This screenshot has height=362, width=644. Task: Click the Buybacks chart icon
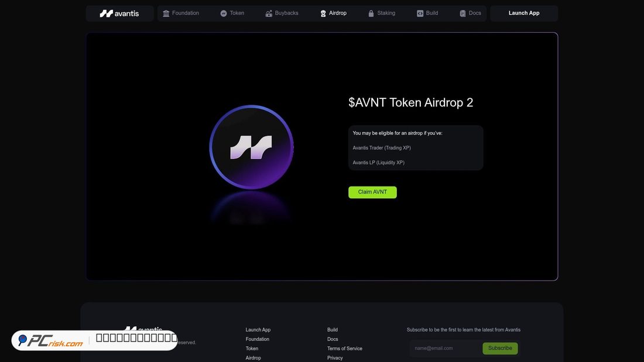click(x=269, y=13)
